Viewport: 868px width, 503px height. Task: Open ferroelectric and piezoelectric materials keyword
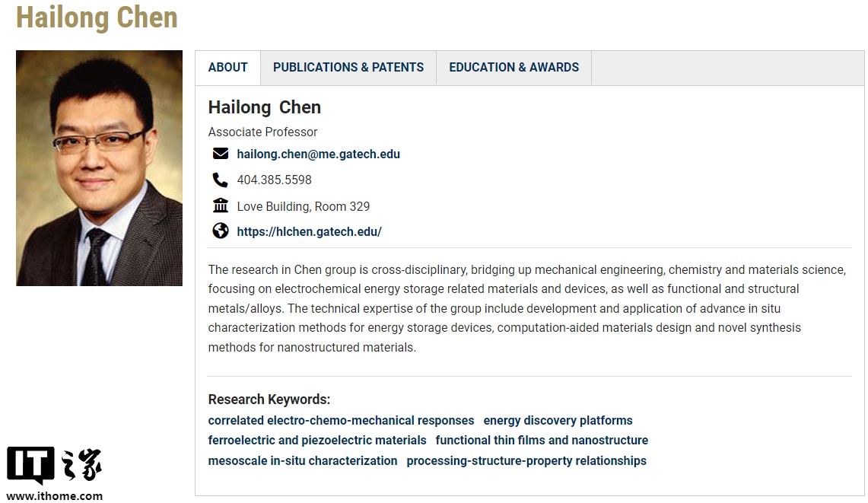click(317, 440)
